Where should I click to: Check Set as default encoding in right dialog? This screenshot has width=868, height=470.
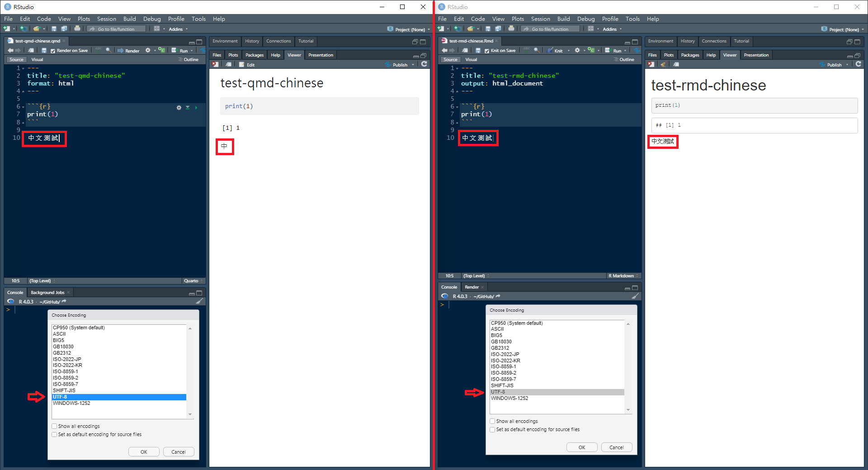click(x=492, y=429)
